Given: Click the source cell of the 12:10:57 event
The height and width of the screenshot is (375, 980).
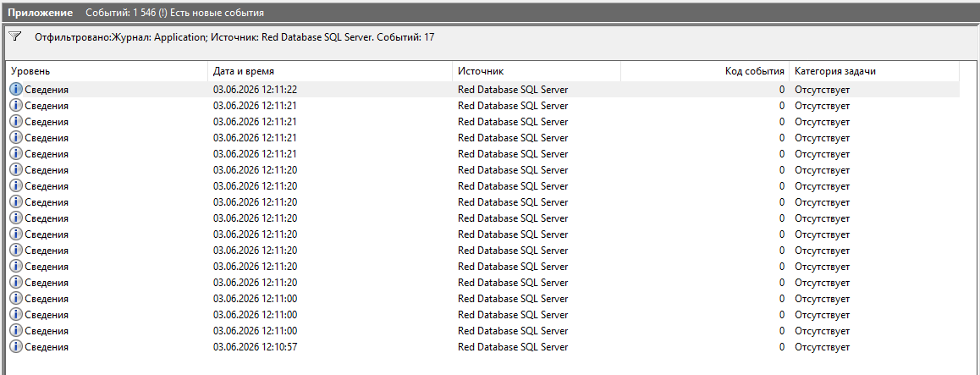Looking at the screenshot, I should (x=513, y=346).
